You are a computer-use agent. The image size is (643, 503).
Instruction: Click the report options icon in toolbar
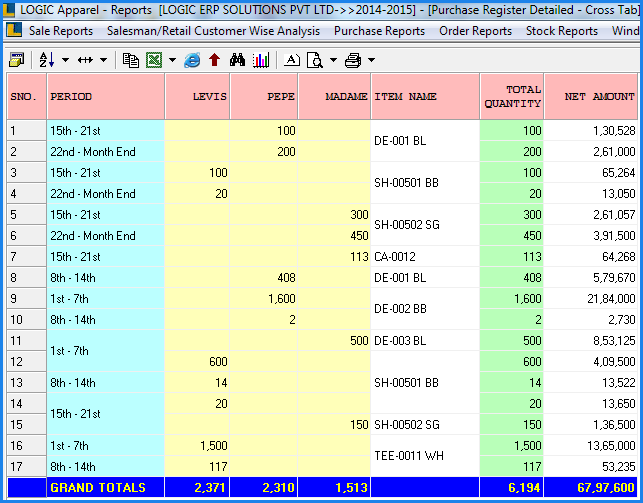point(17,60)
